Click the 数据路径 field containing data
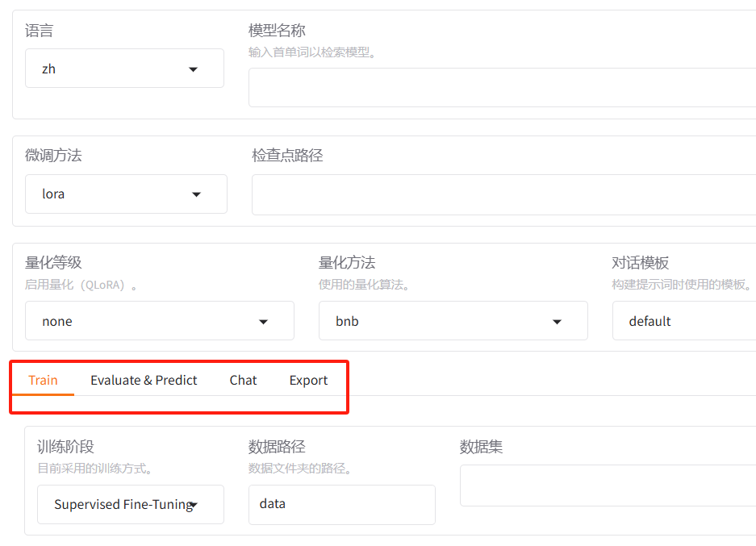756x546 pixels. tap(342, 505)
